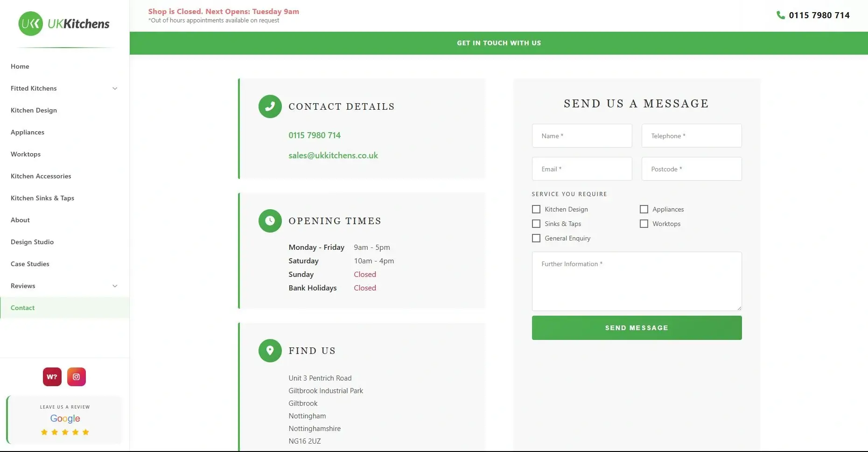The width and height of the screenshot is (868, 452).
Task: Click the Email input field
Action: pos(582,169)
